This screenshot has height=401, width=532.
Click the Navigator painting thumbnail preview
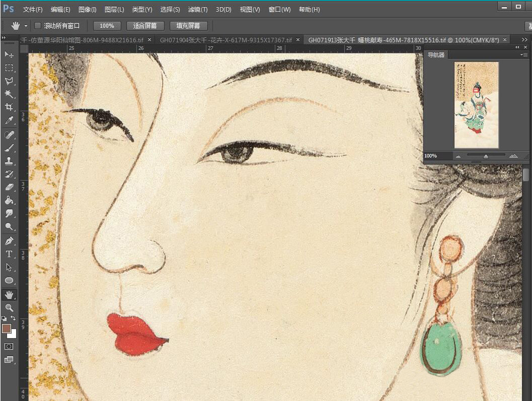click(x=476, y=105)
